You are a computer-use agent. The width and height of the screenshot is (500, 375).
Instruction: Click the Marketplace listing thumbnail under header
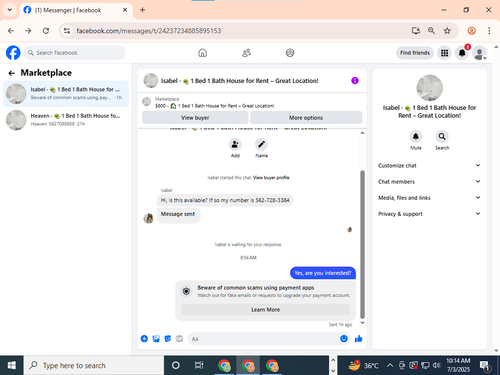click(147, 102)
